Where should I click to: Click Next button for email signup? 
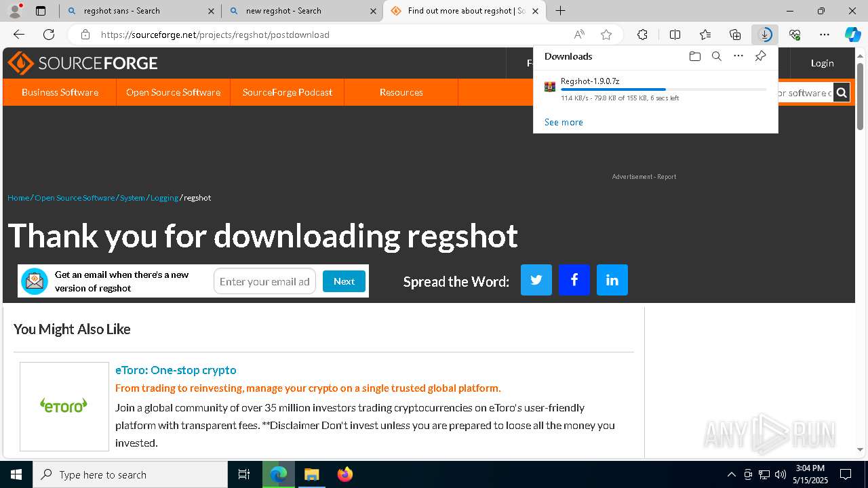click(344, 281)
